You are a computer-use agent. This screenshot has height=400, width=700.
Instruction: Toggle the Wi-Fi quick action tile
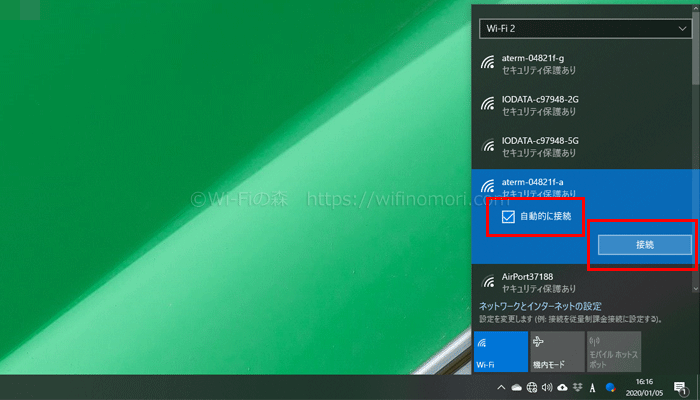coord(500,352)
